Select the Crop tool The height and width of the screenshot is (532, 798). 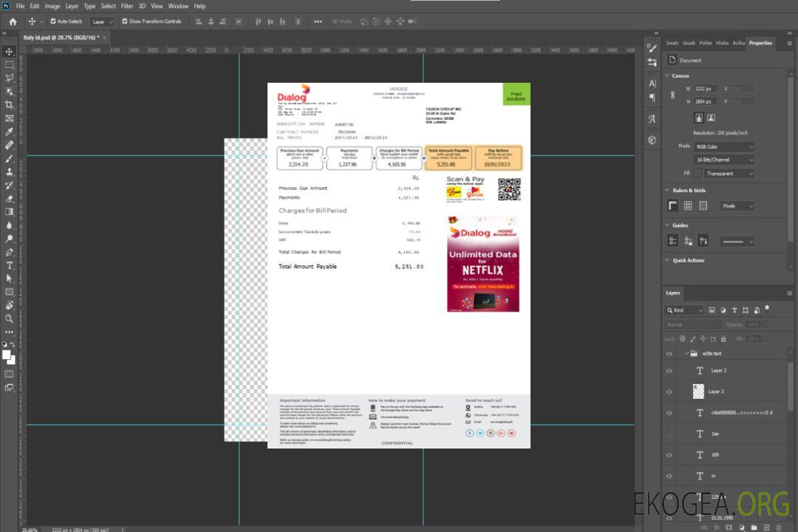pos(10,105)
